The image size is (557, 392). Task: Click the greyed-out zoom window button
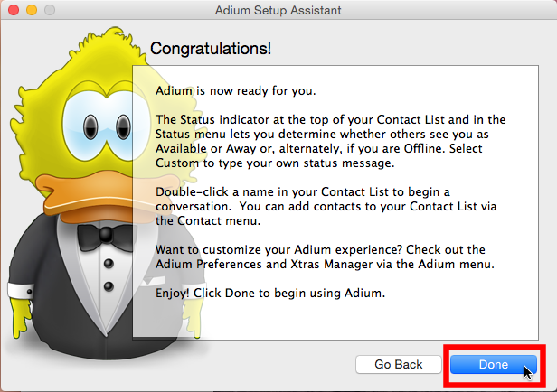coord(50,10)
